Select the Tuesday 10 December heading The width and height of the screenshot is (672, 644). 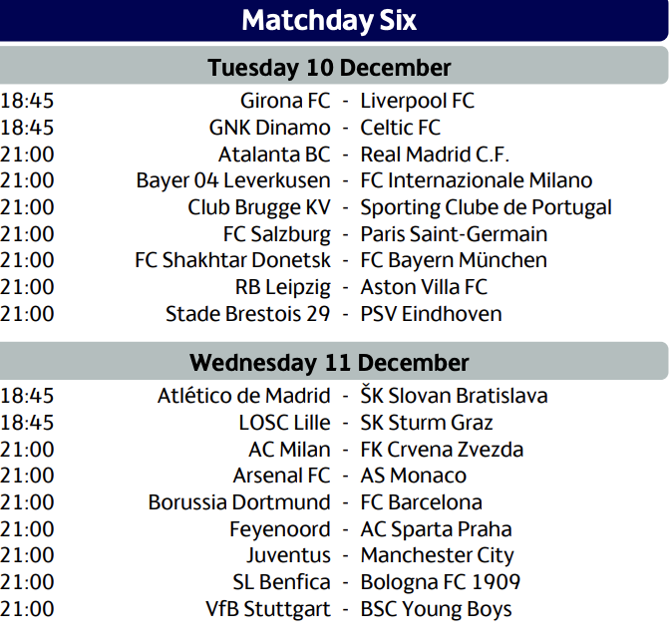coord(329,67)
